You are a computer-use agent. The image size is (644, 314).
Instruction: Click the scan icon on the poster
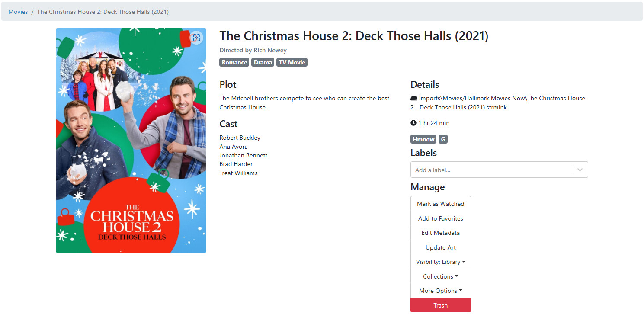[196, 38]
